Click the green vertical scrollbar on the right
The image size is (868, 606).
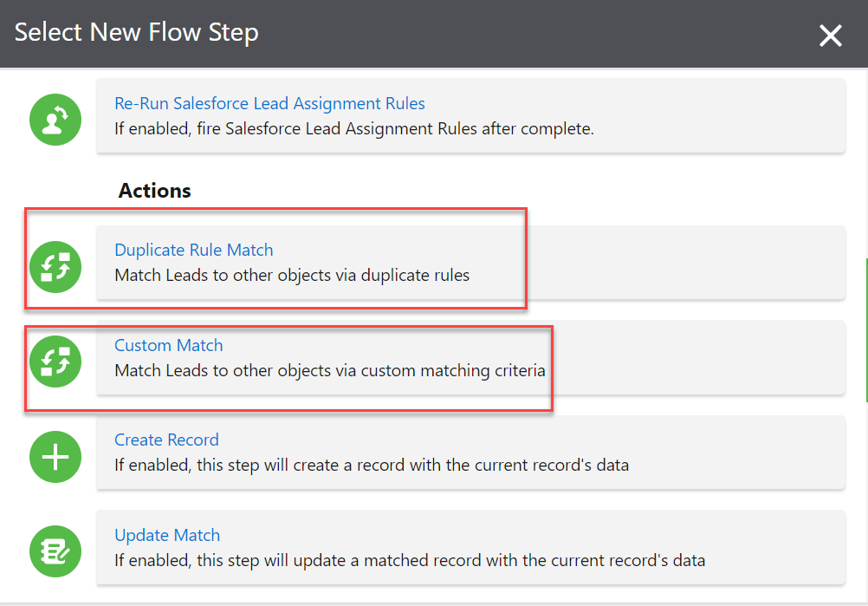865,329
